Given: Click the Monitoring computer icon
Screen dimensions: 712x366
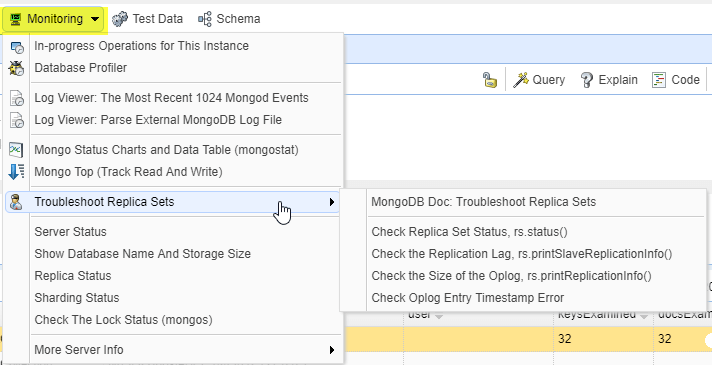Looking at the screenshot, I should pyautogui.click(x=16, y=19).
